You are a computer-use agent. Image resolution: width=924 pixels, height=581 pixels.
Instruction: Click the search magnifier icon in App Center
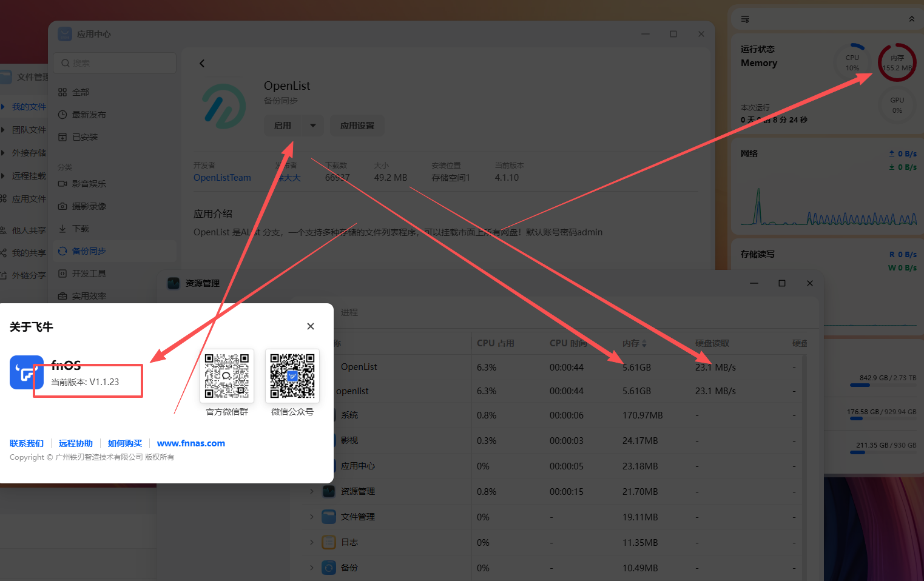[x=66, y=63]
